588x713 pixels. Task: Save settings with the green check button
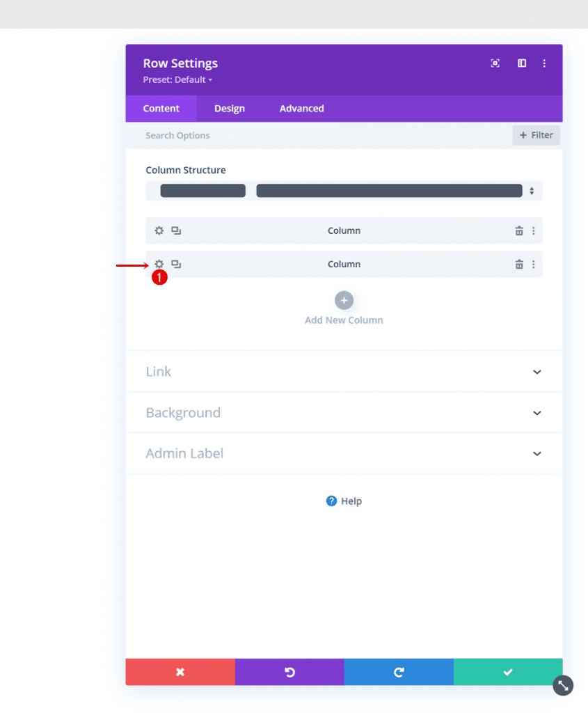(508, 672)
